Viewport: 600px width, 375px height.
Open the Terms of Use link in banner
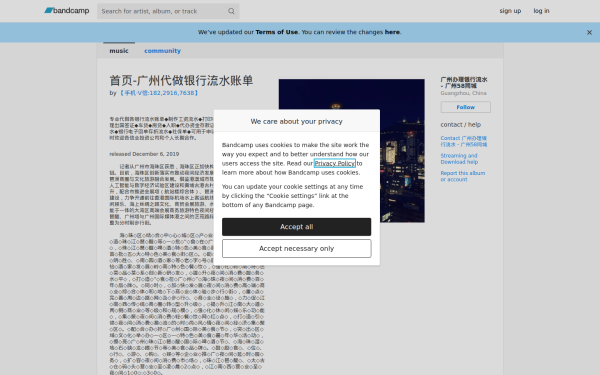[x=276, y=32]
